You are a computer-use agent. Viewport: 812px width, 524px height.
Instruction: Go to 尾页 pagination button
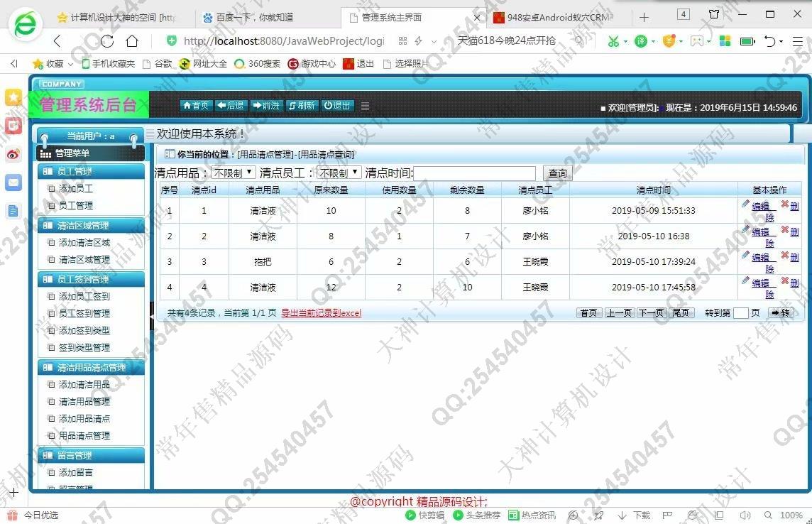tap(681, 312)
